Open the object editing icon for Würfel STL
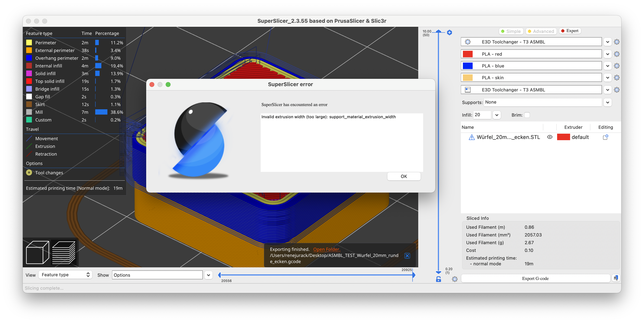The height and width of the screenshot is (323, 644). [605, 137]
